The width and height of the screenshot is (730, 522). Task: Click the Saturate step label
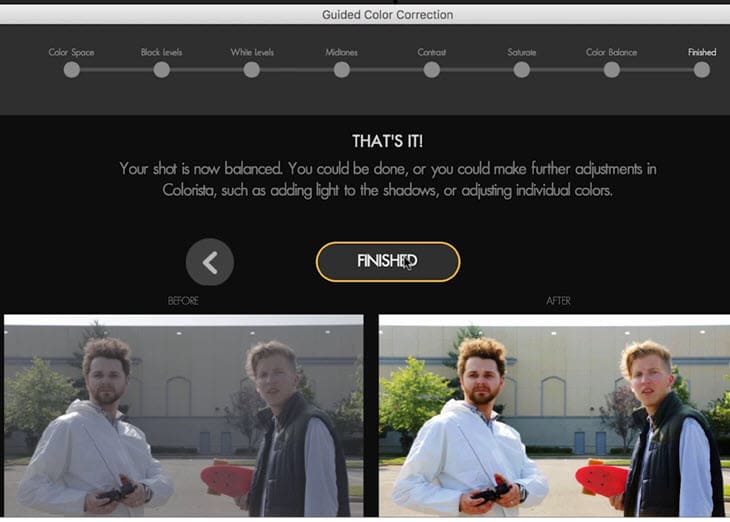pyautogui.click(x=521, y=52)
